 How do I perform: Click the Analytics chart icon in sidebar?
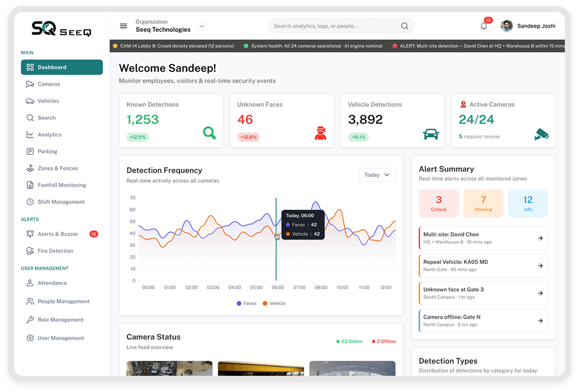(30, 134)
